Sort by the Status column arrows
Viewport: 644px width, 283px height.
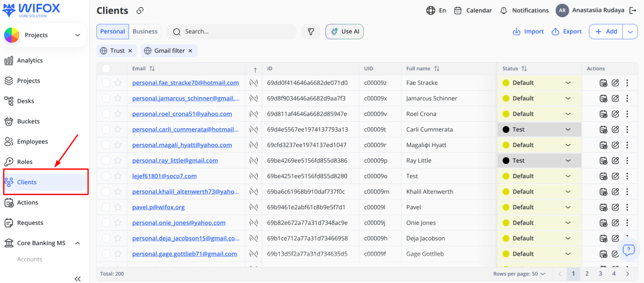tap(524, 68)
